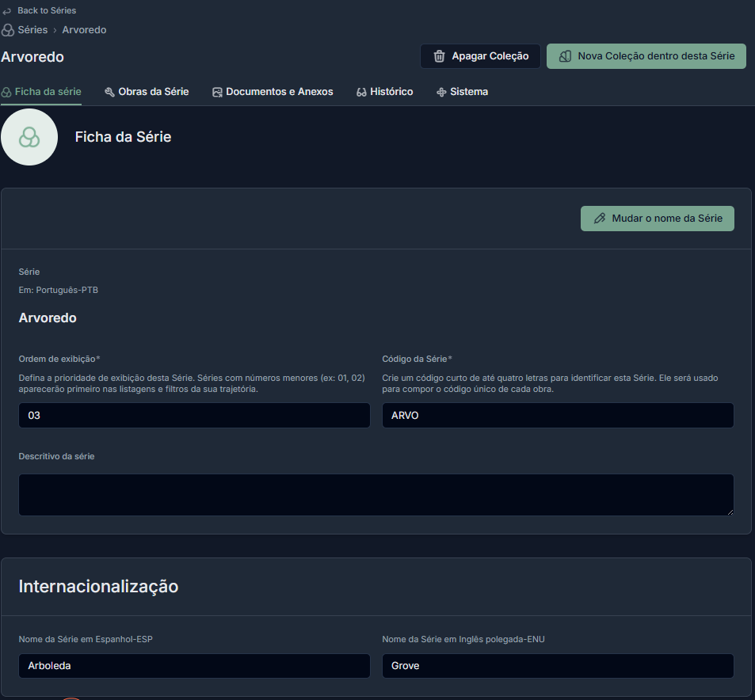This screenshot has width=755, height=700.
Task: Edit the Inglês-ENU series name field
Action: click(558, 666)
